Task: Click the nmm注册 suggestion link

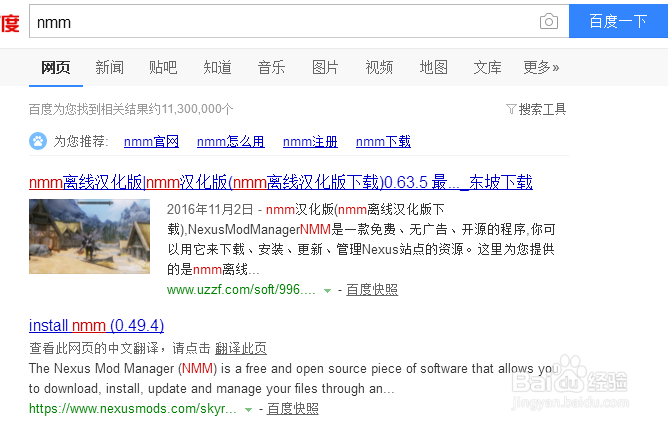Action: (x=310, y=141)
